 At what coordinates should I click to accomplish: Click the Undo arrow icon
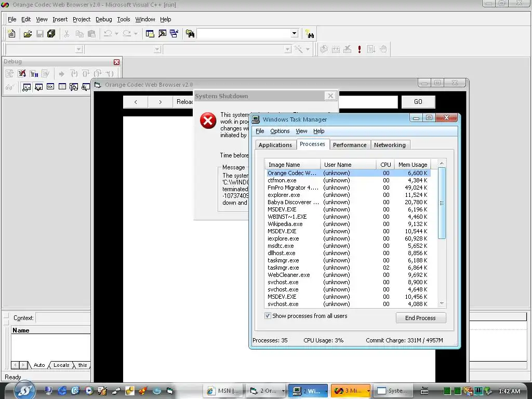point(108,34)
